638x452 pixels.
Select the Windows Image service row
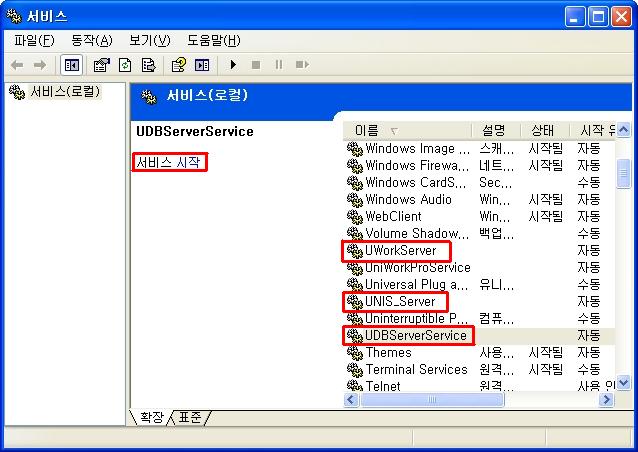pyautogui.click(x=480, y=148)
